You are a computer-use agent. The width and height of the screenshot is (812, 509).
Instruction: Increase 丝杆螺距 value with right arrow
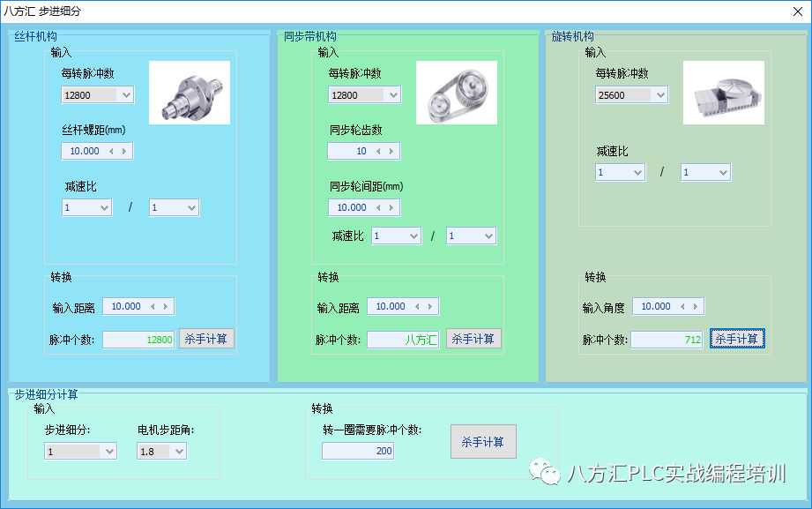pos(124,152)
